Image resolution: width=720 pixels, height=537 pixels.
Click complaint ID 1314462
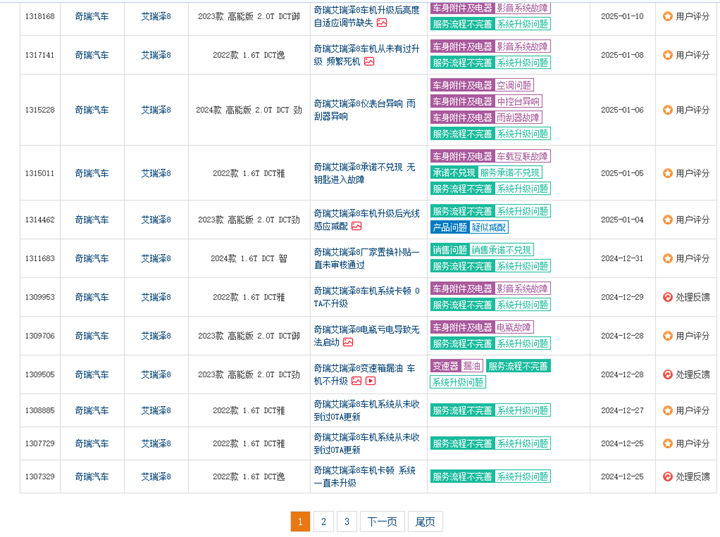40,220
